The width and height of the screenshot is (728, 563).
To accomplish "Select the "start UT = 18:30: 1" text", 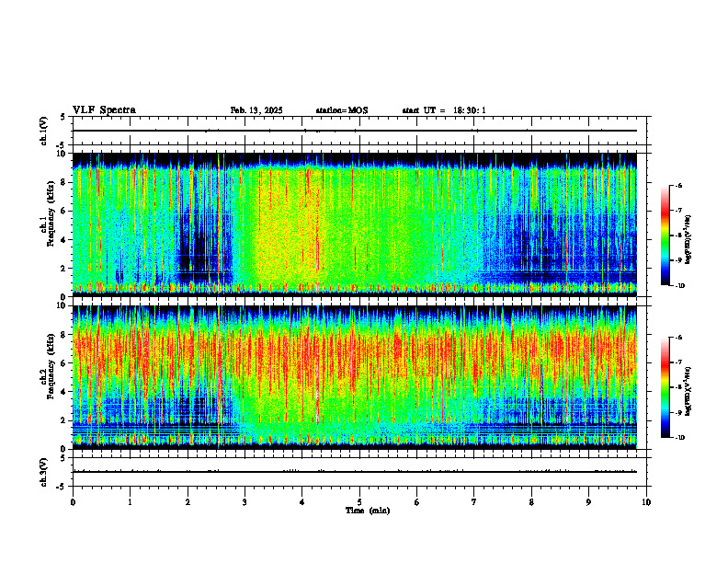I will [x=444, y=110].
